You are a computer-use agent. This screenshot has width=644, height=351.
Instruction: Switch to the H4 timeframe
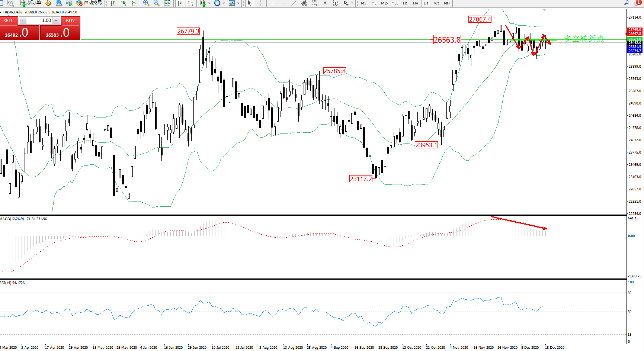(416, 3)
